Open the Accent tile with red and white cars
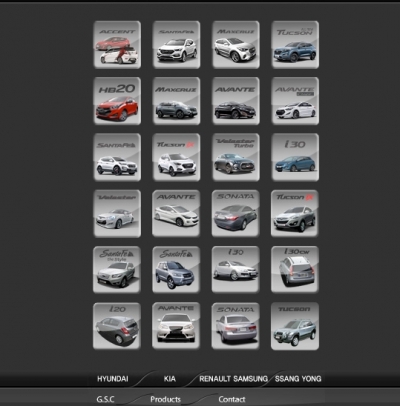 117,45
